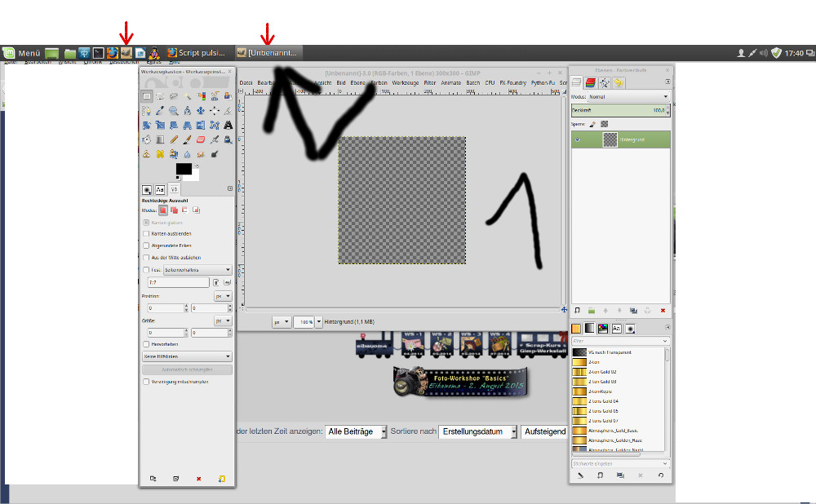The width and height of the screenshot is (816, 504).
Task: Select the Heal tool
Action: click(x=160, y=154)
